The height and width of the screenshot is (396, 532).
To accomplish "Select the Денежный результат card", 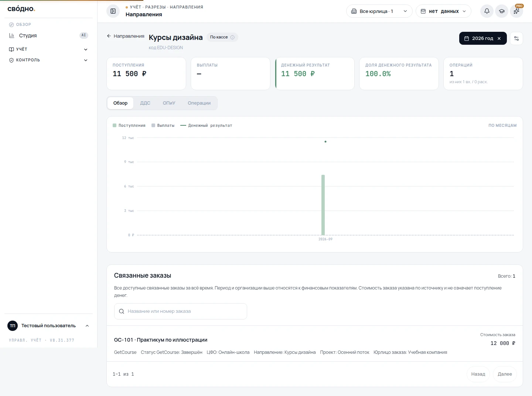I will [315, 74].
